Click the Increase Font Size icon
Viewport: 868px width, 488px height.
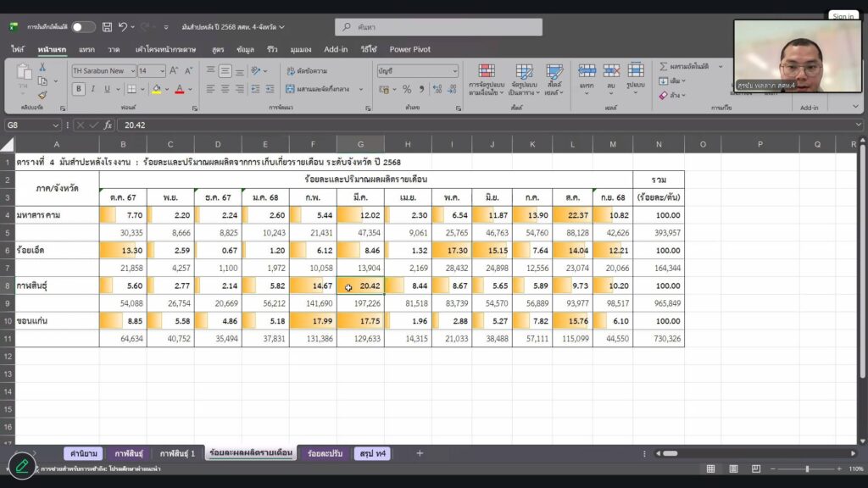click(x=174, y=71)
